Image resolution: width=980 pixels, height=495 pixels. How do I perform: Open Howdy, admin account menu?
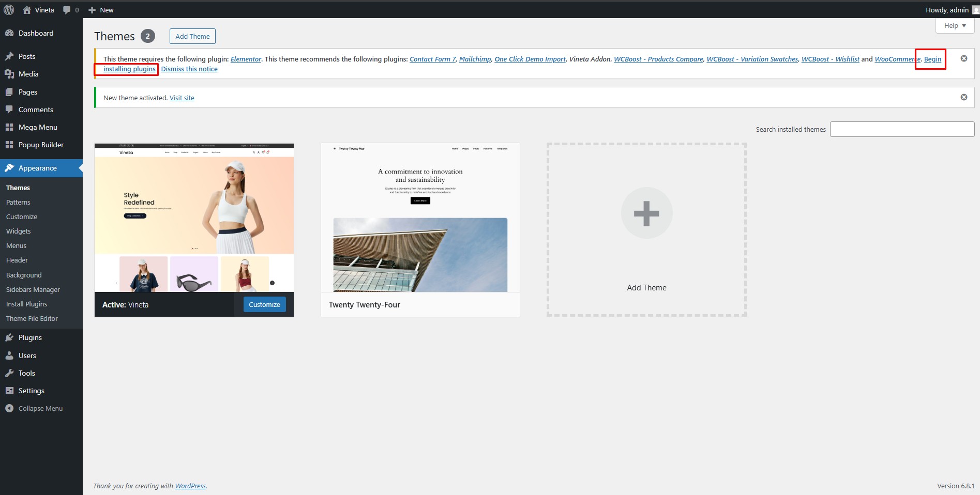(947, 10)
